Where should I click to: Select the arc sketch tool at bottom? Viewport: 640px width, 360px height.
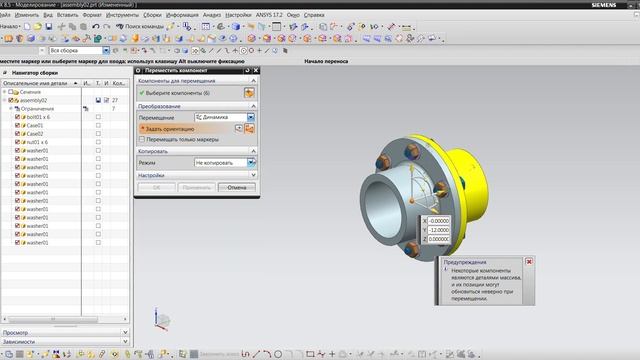tap(267, 354)
